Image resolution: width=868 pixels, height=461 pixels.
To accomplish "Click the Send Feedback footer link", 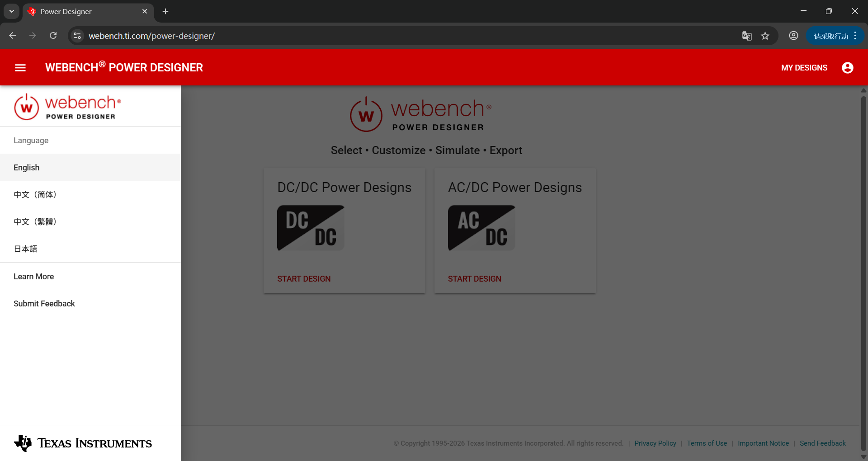I will point(823,443).
